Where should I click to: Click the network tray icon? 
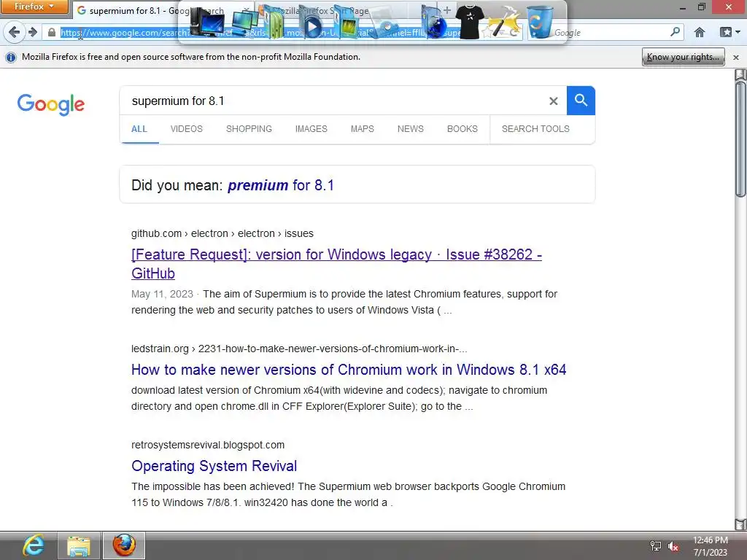[x=656, y=546]
